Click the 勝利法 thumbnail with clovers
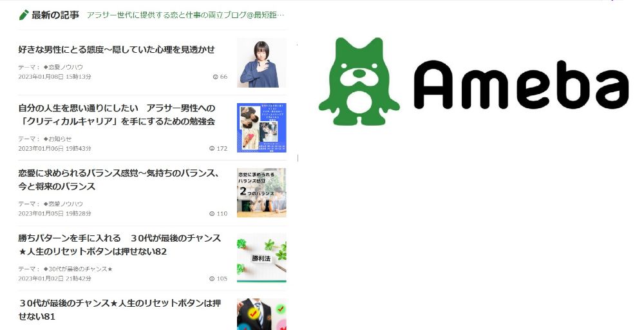This screenshot has height=330, width=644. [261, 258]
